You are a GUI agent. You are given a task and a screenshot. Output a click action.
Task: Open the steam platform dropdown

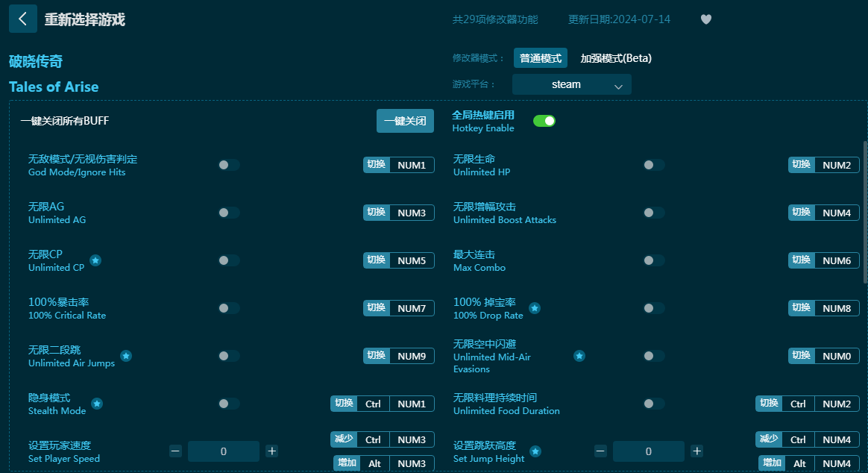click(x=571, y=84)
